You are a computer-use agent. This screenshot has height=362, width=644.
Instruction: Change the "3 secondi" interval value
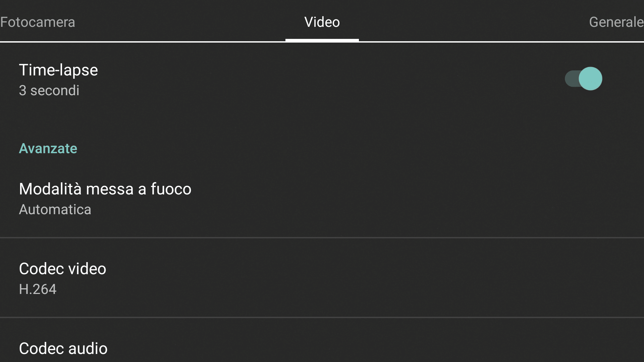click(x=49, y=90)
